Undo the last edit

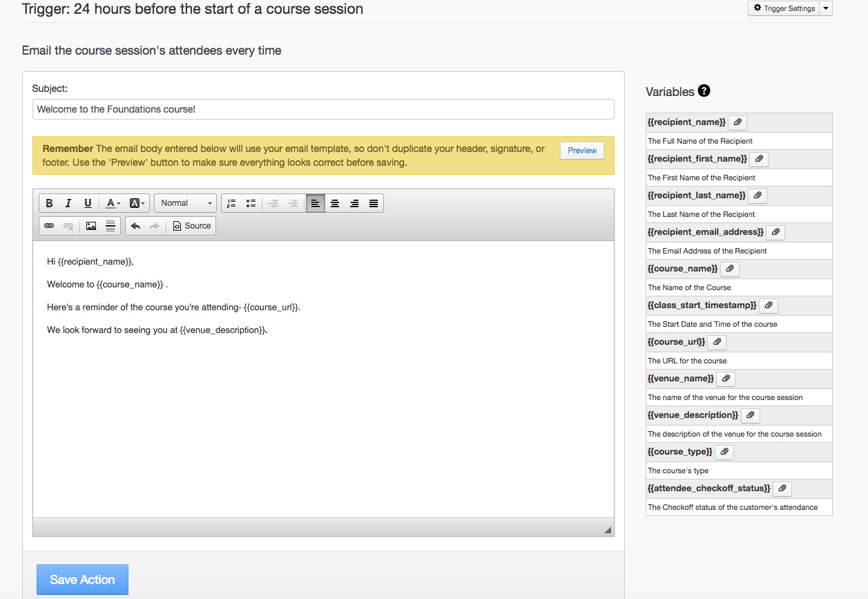pos(135,226)
